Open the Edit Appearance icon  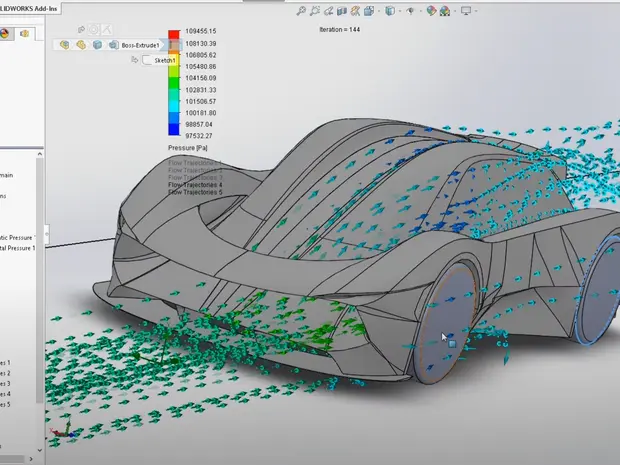(431, 11)
